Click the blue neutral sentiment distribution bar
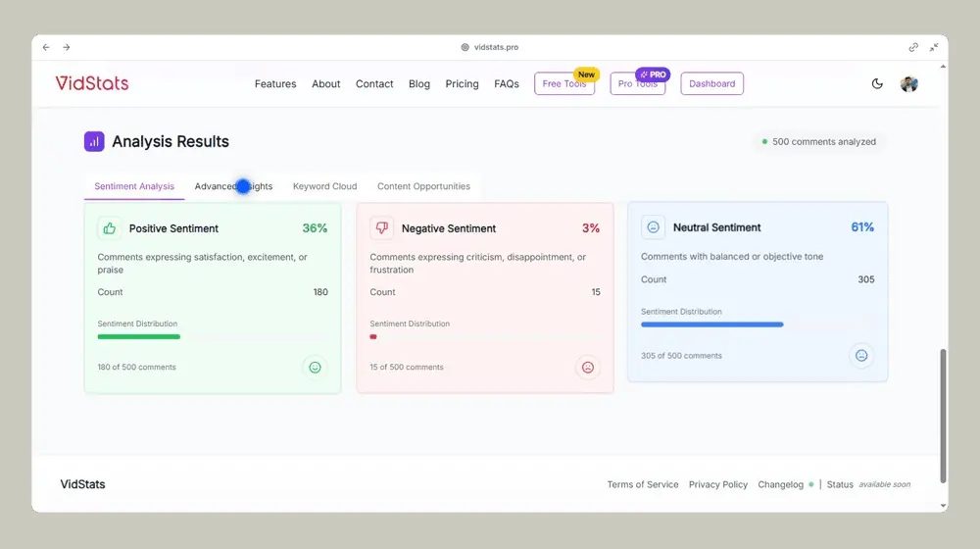This screenshot has width=980, height=549. click(x=711, y=324)
